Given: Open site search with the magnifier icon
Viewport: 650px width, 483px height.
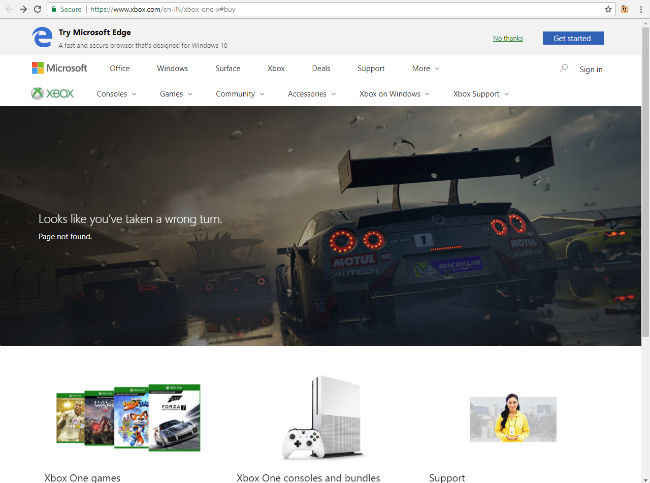Looking at the screenshot, I should coord(564,68).
